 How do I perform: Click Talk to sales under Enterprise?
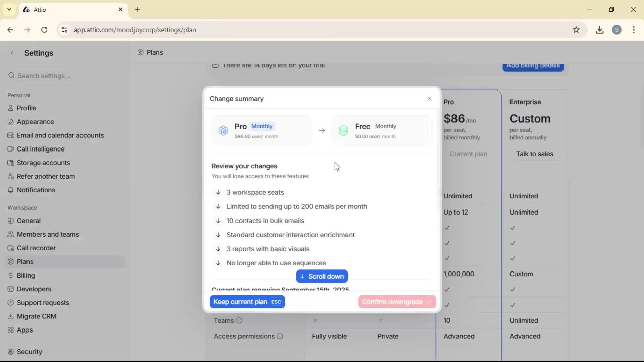pyautogui.click(x=535, y=154)
